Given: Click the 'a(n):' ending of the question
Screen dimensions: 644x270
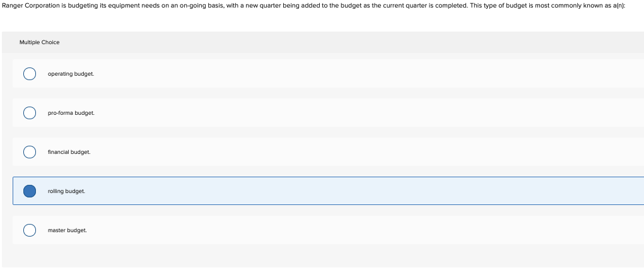Looking at the screenshot, I should pyautogui.click(x=619, y=7).
